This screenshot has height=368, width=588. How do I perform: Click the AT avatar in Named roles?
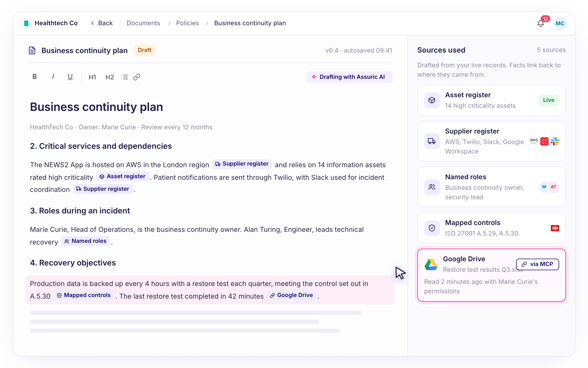coord(553,187)
